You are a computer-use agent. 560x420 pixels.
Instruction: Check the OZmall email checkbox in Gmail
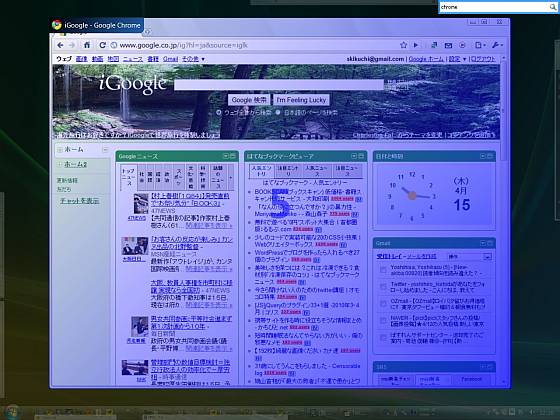point(383,304)
